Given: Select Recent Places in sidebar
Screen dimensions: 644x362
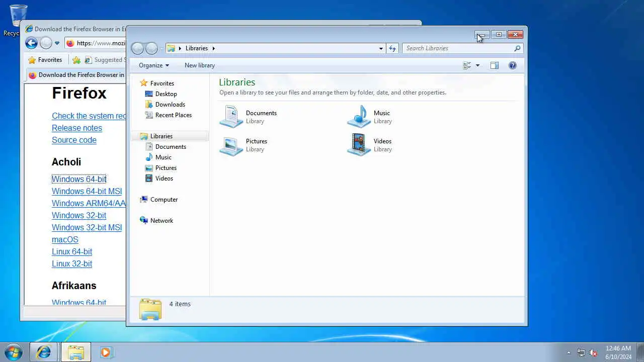Looking at the screenshot, I should (x=174, y=115).
